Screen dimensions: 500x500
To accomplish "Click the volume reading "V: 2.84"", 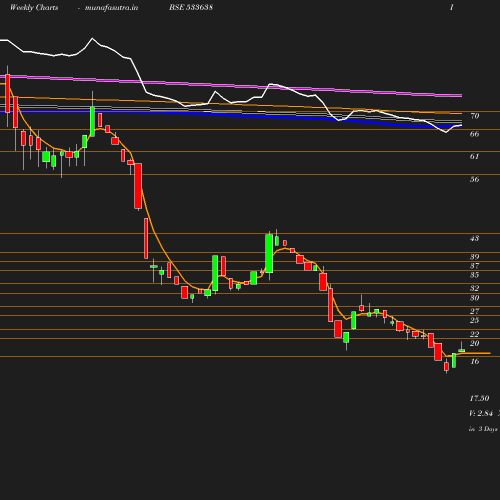I will pos(481,413).
